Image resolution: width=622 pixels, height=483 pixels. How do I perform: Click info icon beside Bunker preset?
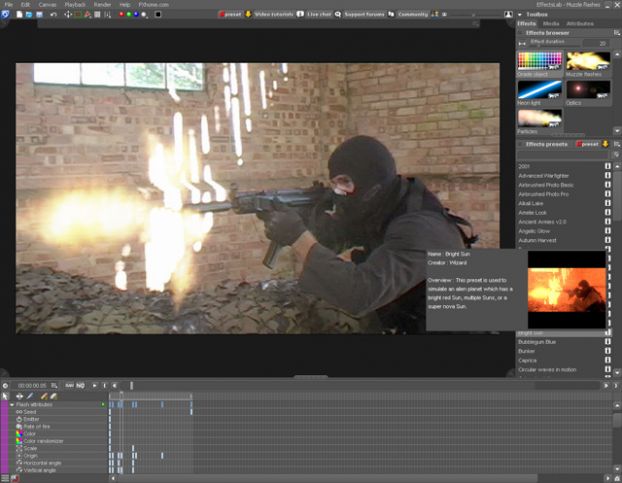[608, 351]
